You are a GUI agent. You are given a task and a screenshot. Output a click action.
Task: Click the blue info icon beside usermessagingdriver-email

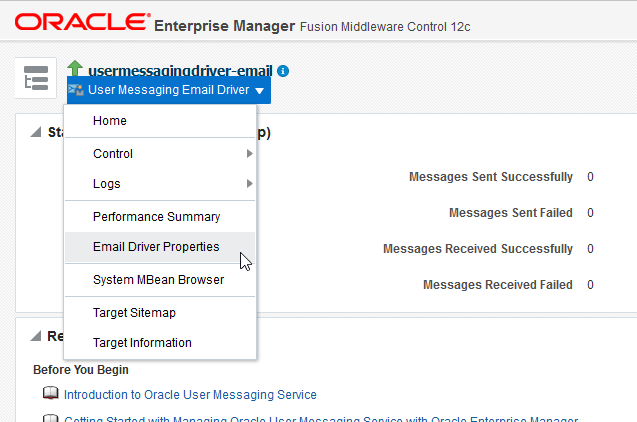click(283, 71)
